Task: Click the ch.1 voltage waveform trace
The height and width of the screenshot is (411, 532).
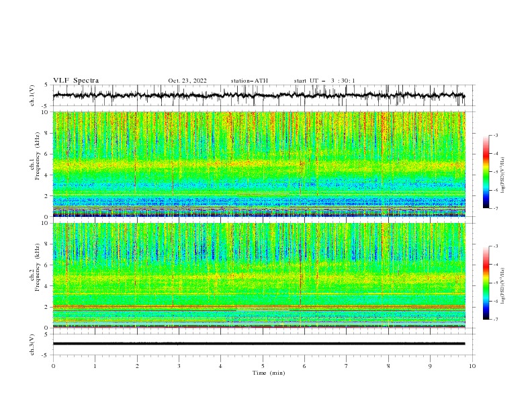Action: coord(259,95)
